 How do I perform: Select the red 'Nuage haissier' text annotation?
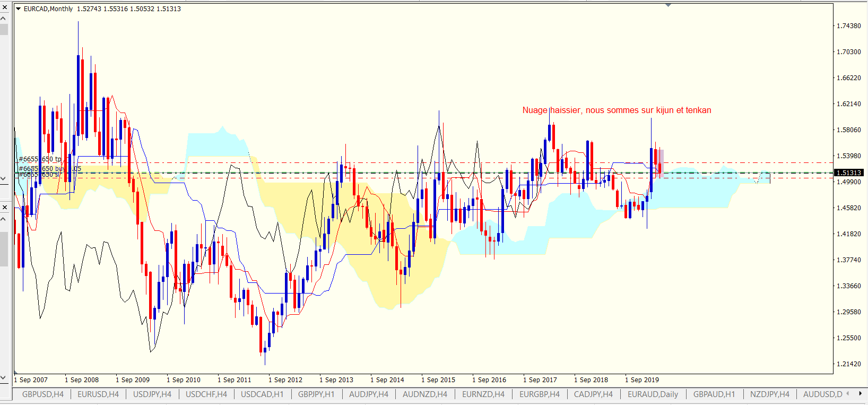pos(617,110)
